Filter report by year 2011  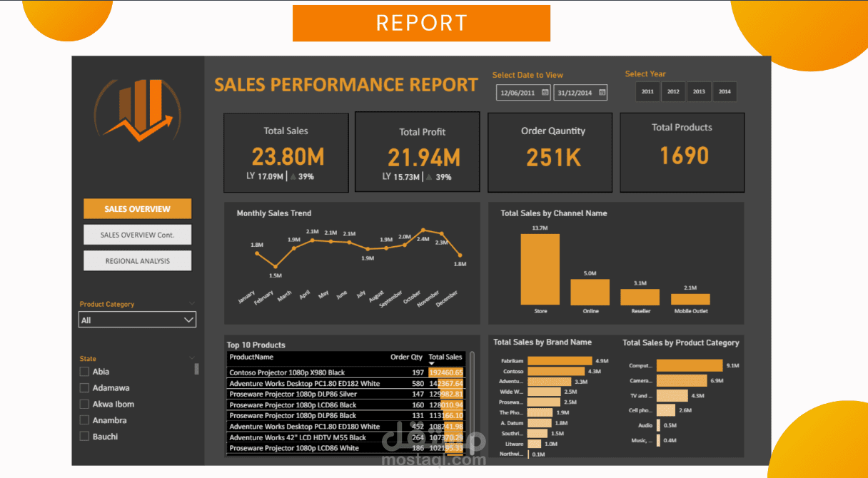(647, 91)
